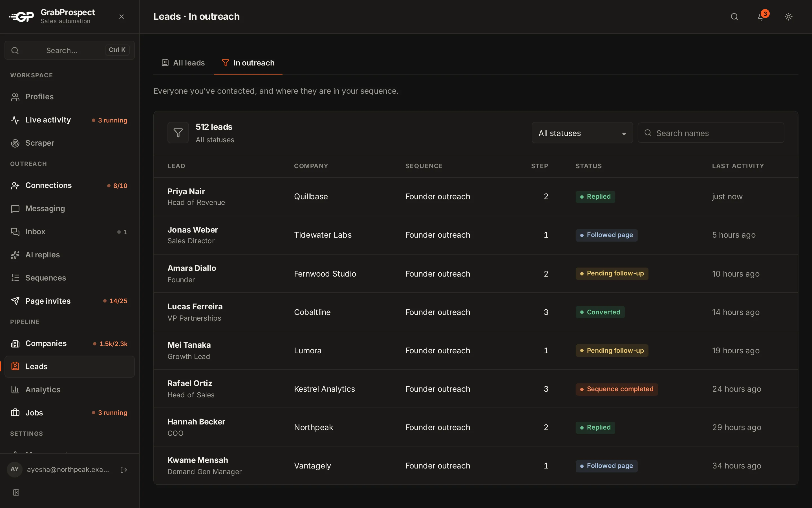The height and width of the screenshot is (508, 812).
Task: Open Connections section
Action: pos(69,185)
